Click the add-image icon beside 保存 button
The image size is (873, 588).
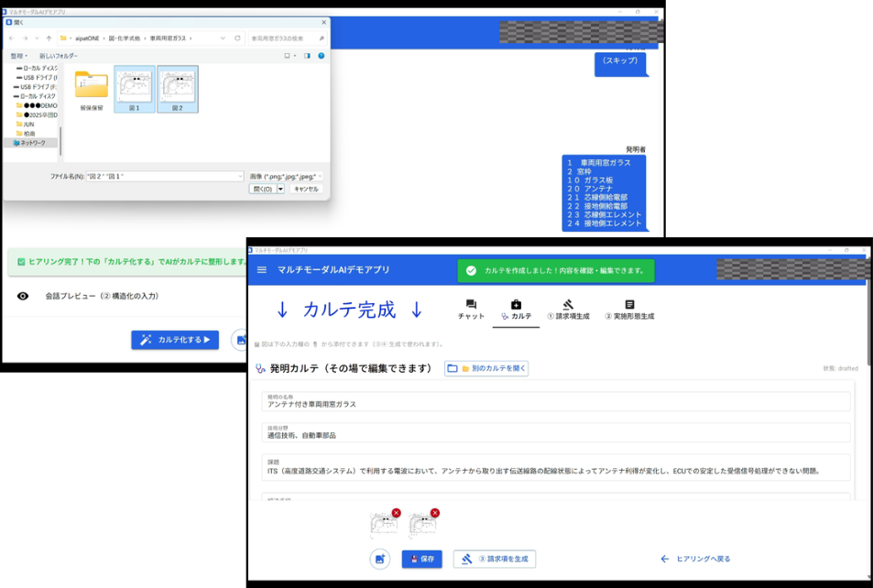[x=380, y=559]
